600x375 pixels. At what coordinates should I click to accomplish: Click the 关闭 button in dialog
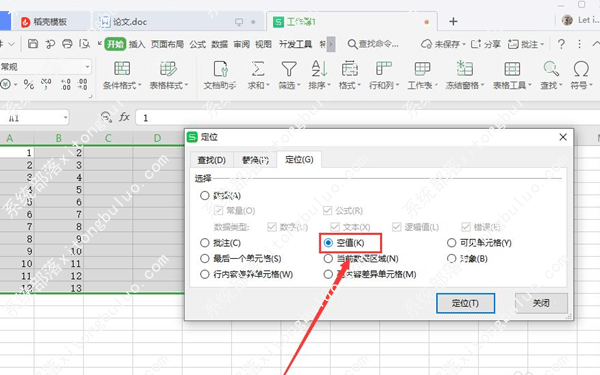point(541,303)
